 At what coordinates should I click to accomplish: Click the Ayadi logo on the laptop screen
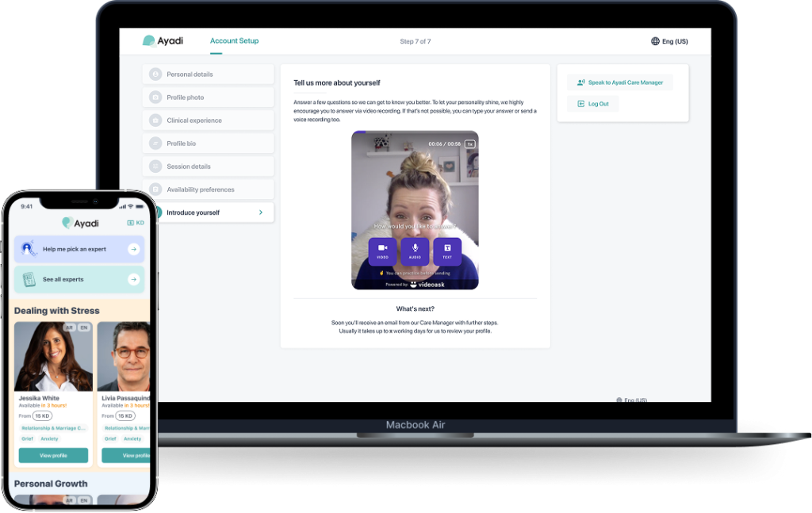[x=163, y=41]
